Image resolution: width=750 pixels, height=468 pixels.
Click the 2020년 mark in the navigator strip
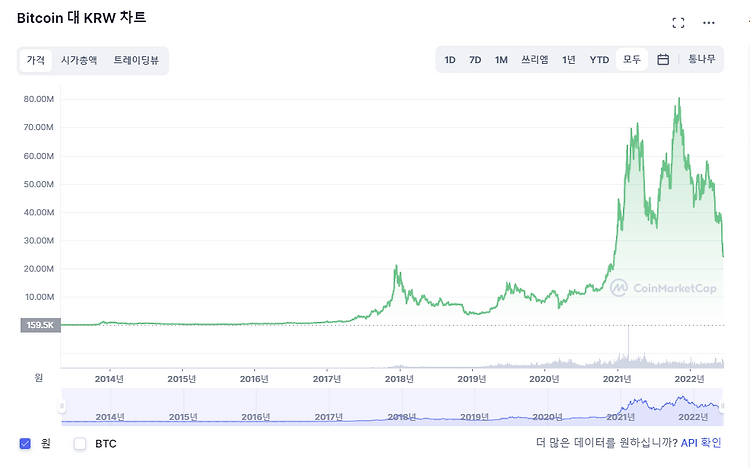coord(547,417)
